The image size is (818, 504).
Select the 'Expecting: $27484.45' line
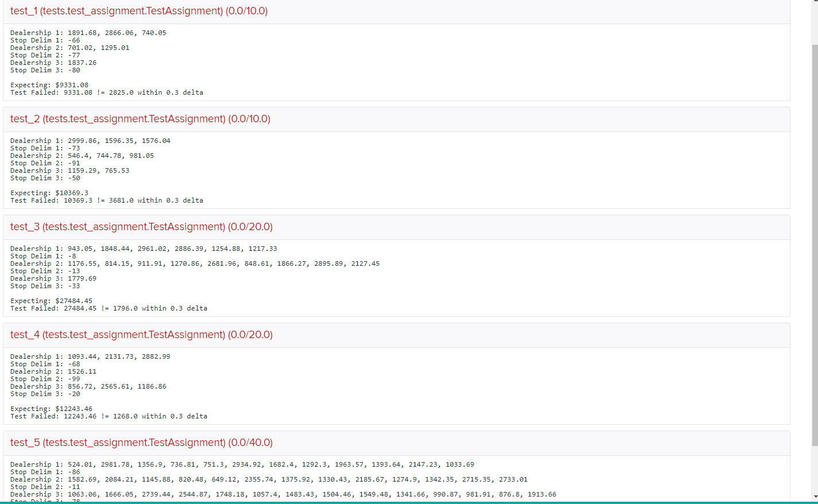click(x=52, y=301)
